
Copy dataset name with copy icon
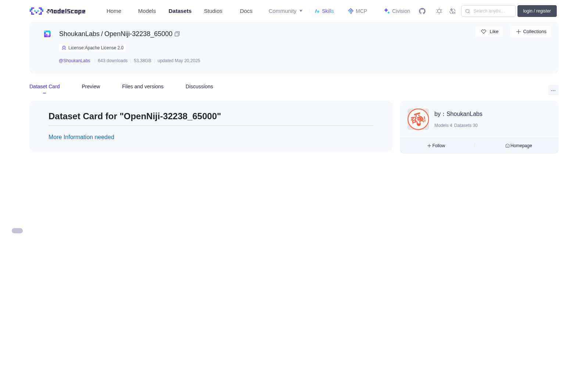(x=177, y=34)
